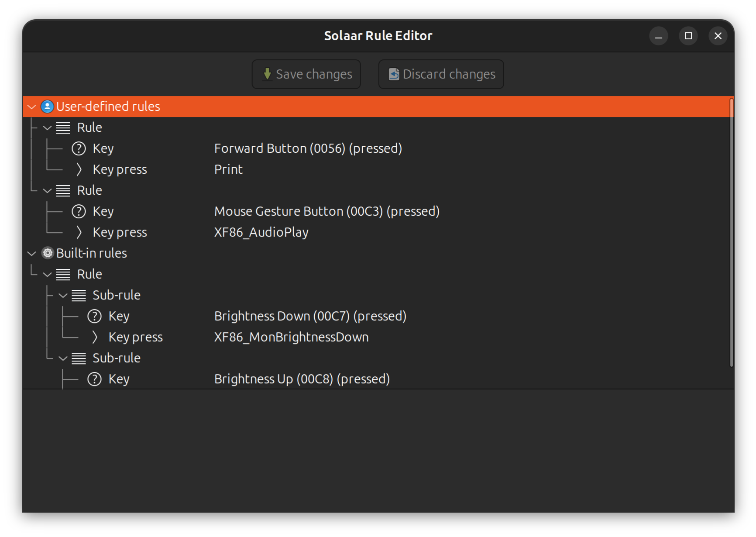Click the vertical scrollbar of the rule tree
Image resolution: width=756 pixels, height=537 pixels.
731,233
